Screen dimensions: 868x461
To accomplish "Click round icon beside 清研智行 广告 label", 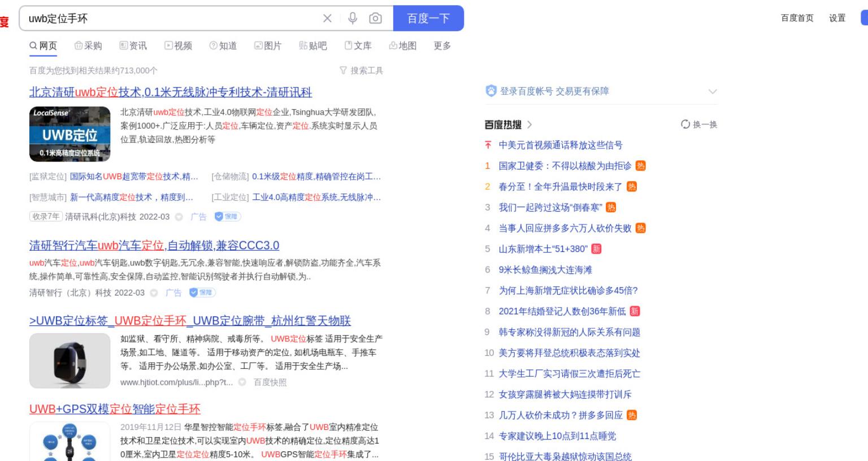I will pos(154,293).
